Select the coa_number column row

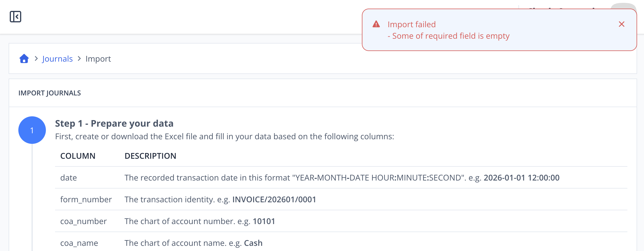(x=341, y=221)
